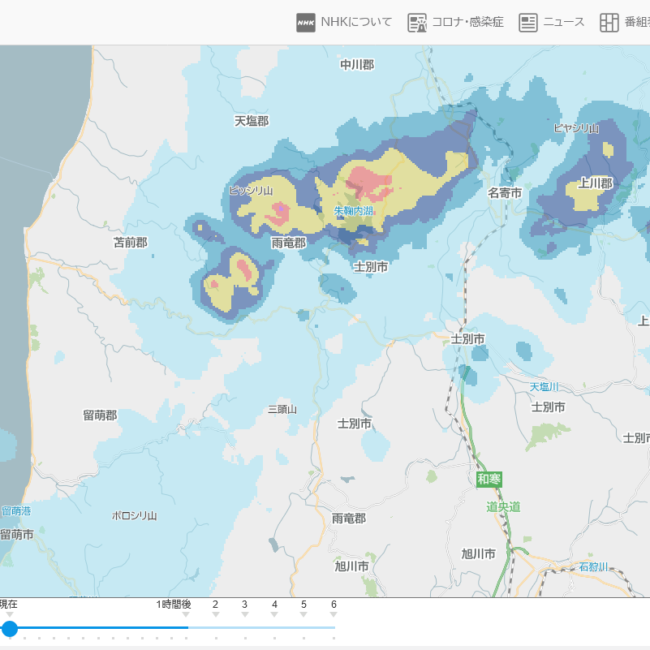Image resolution: width=650 pixels, height=650 pixels.
Task: Click the corona infection info icon
Action: click(x=417, y=22)
